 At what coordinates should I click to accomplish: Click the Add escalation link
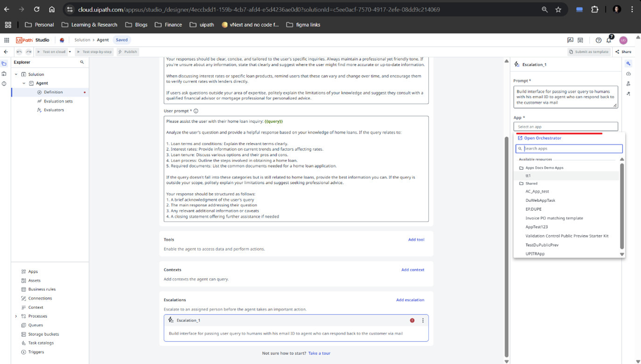click(410, 300)
